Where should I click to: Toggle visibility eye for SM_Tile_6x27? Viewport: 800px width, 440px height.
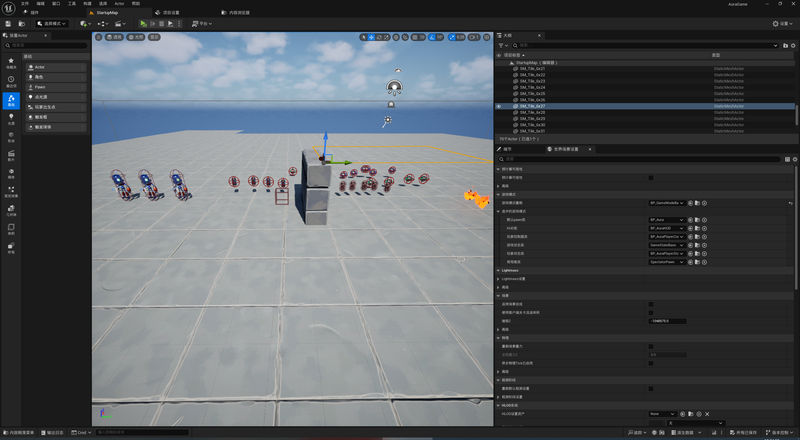pos(499,107)
